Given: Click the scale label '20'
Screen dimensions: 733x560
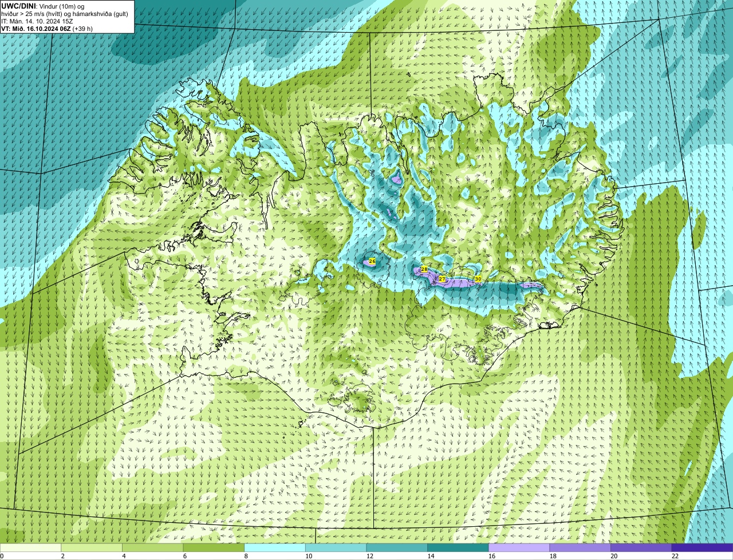Looking at the screenshot, I should click(x=614, y=556).
